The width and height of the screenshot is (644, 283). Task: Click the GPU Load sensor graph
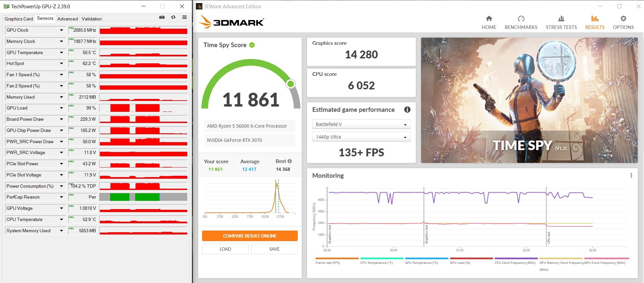pyautogui.click(x=143, y=108)
